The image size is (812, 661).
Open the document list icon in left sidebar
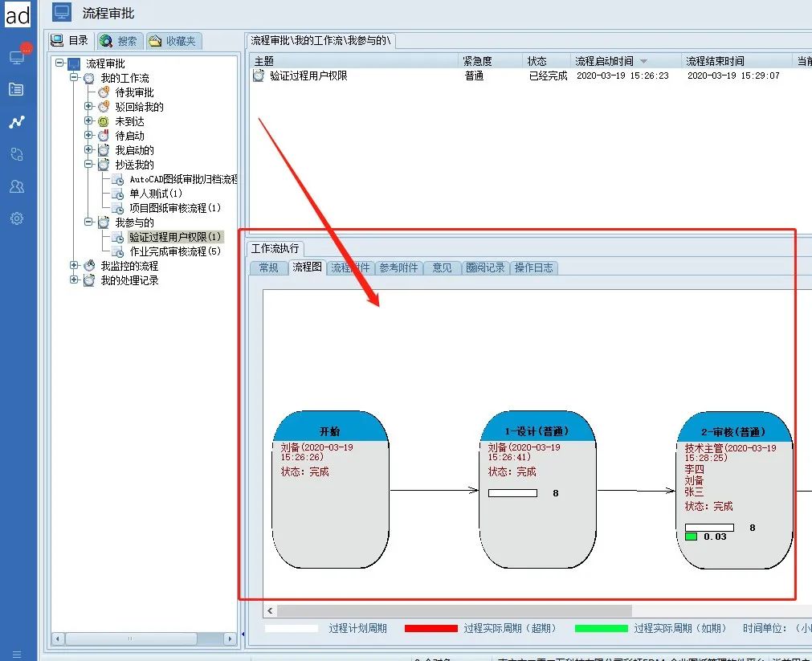point(17,89)
